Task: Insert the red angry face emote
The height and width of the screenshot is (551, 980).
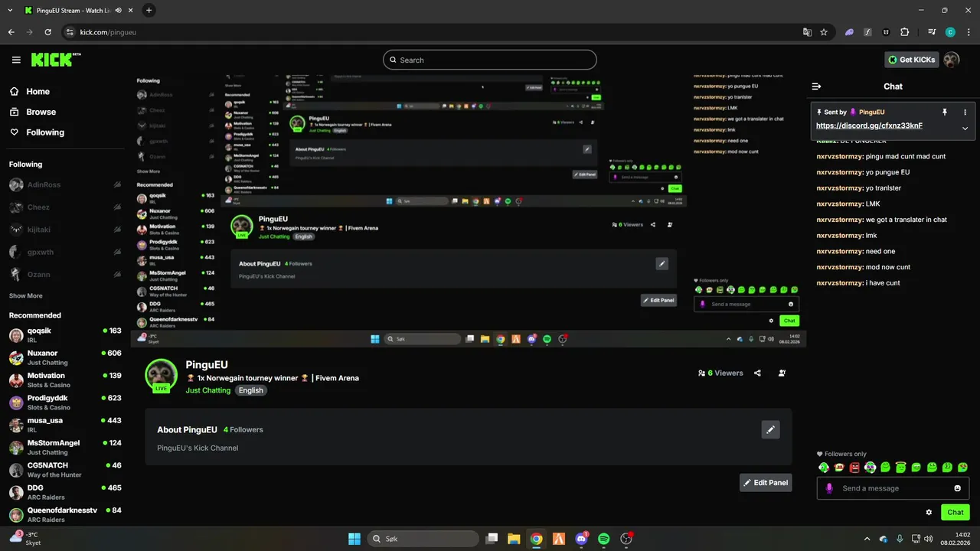Action: pyautogui.click(x=854, y=467)
